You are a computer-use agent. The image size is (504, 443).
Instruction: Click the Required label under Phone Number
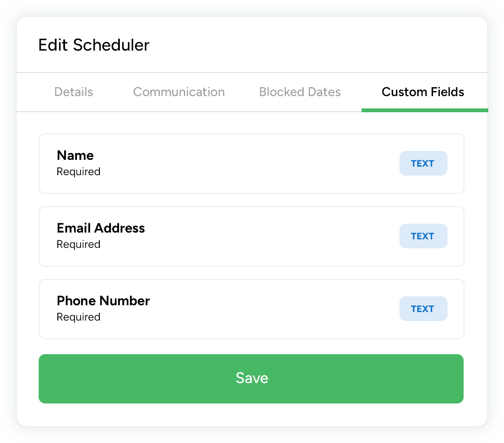point(79,317)
